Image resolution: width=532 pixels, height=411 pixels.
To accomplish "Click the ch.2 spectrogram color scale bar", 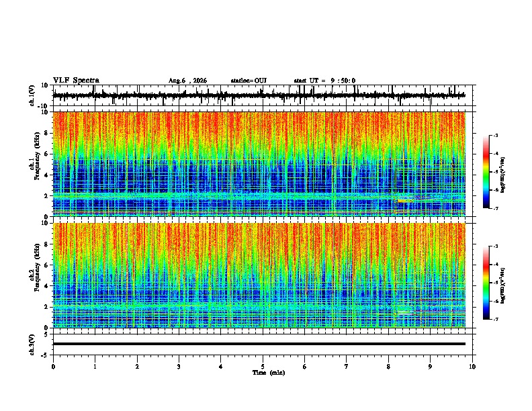I will coord(486,283).
